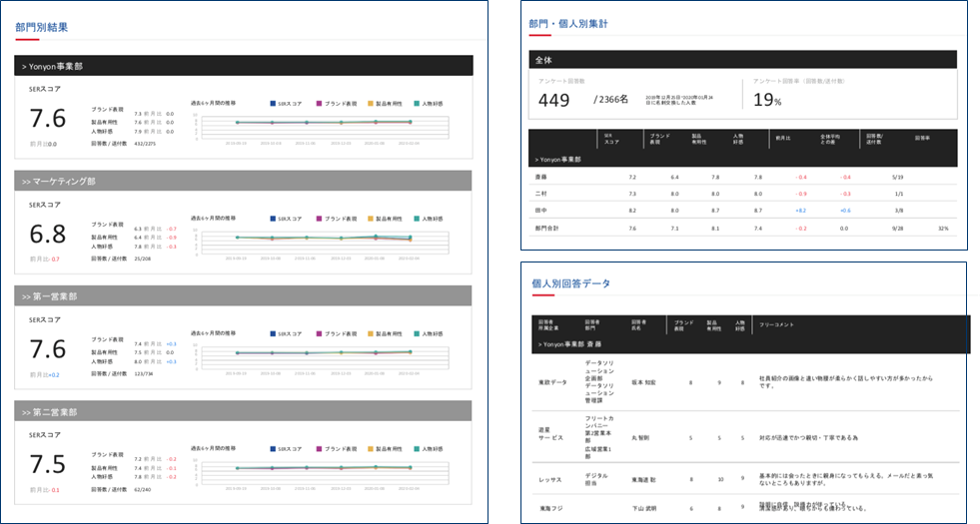The height and width of the screenshot is (524, 980).
Task: Click the 7.6 SER score of Yonyon事業部
Action: point(48,118)
